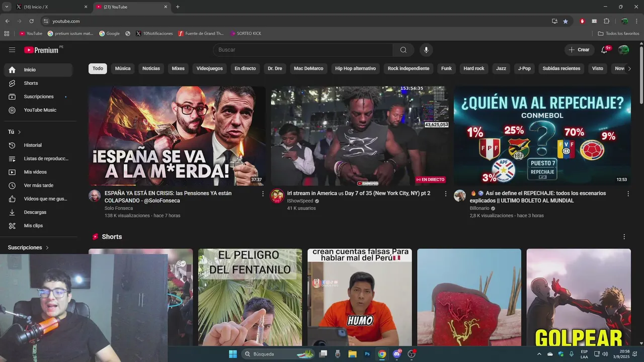644x362 pixels.
Task: Open Photoshop from the taskbar
Action: [367, 354]
